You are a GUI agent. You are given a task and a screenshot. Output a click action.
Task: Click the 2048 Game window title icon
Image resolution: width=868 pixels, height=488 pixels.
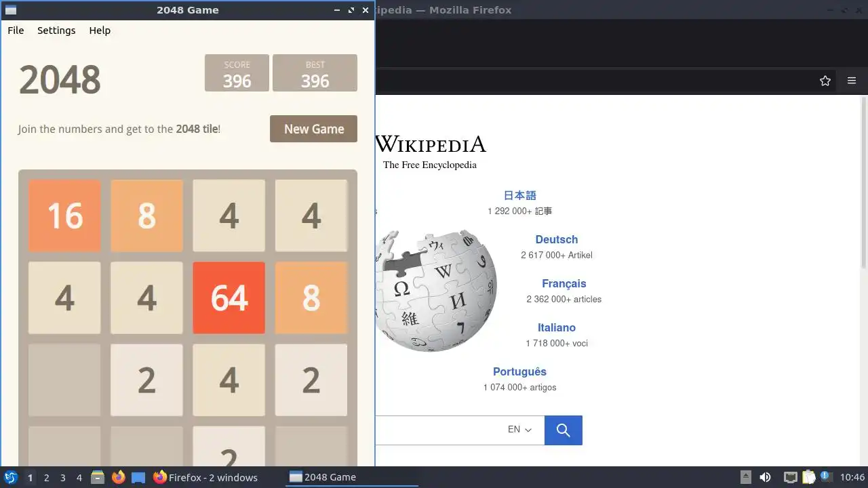tap(11, 10)
